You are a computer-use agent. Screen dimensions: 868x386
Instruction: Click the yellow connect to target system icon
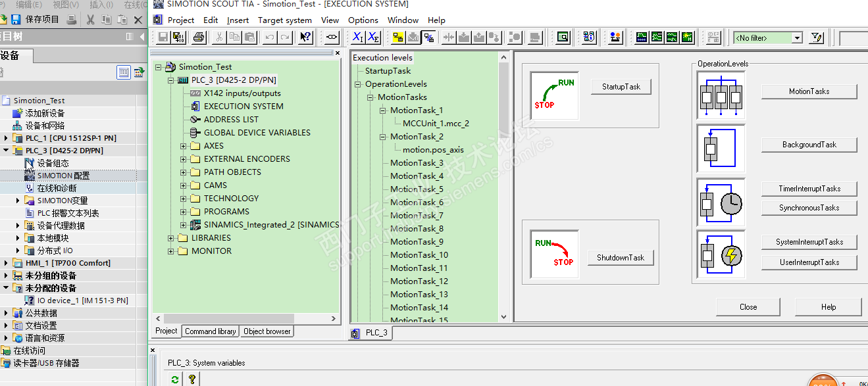398,37
